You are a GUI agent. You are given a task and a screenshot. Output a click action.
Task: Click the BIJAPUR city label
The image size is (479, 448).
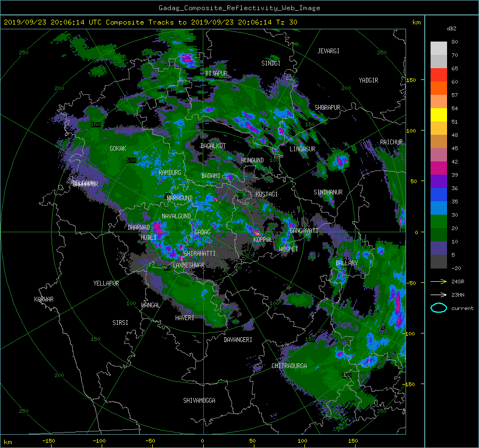(x=216, y=74)
